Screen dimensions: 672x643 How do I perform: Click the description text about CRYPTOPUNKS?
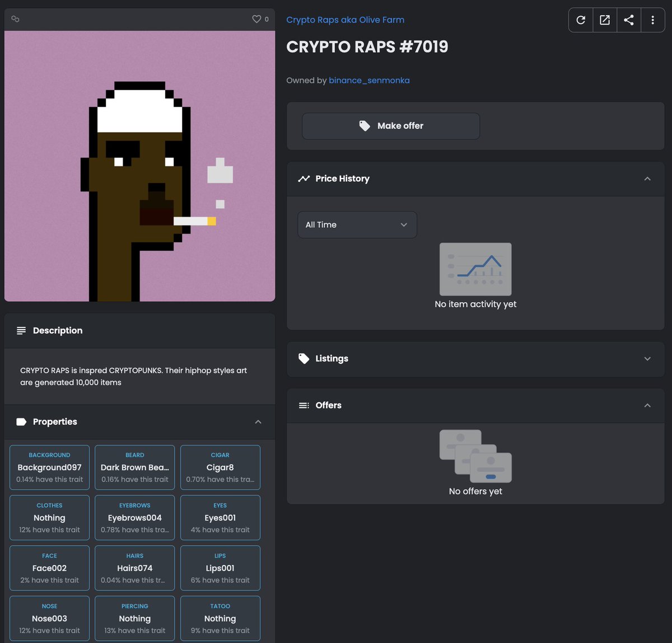point(133,377)
